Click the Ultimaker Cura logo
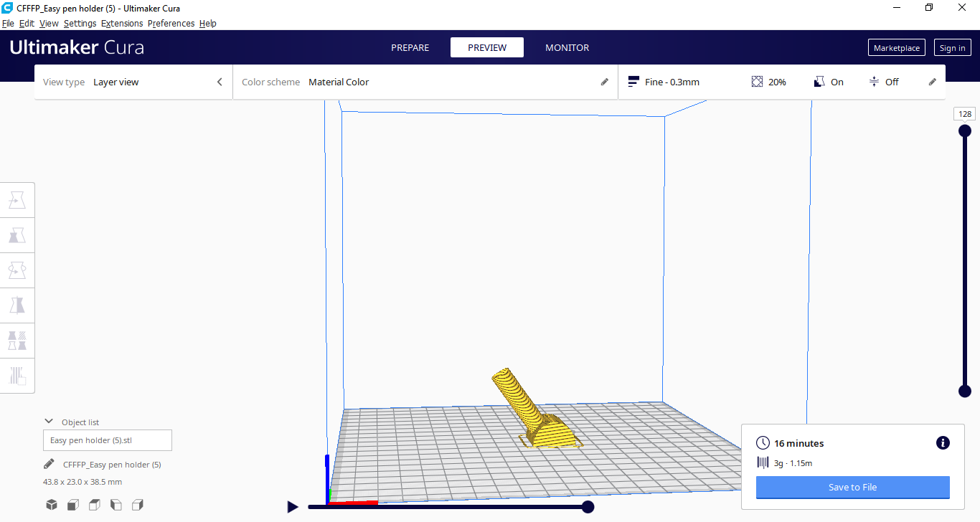980x522 pixels. click(77, 47)
